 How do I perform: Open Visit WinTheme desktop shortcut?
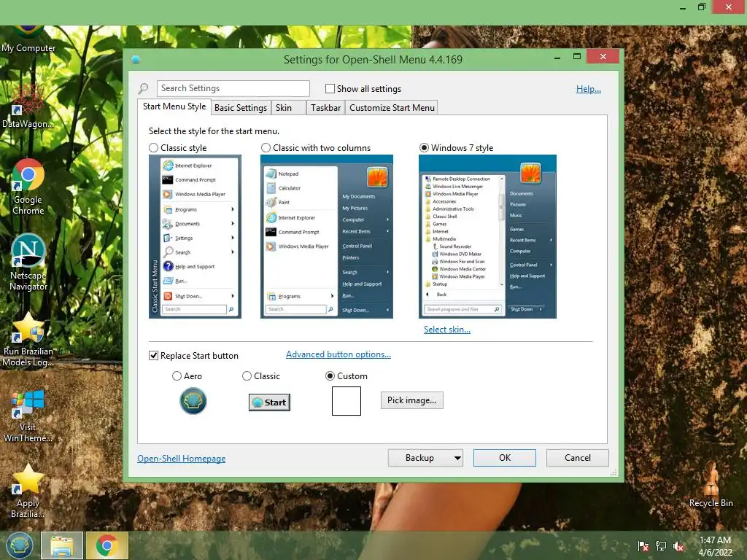tap(28, 416)
